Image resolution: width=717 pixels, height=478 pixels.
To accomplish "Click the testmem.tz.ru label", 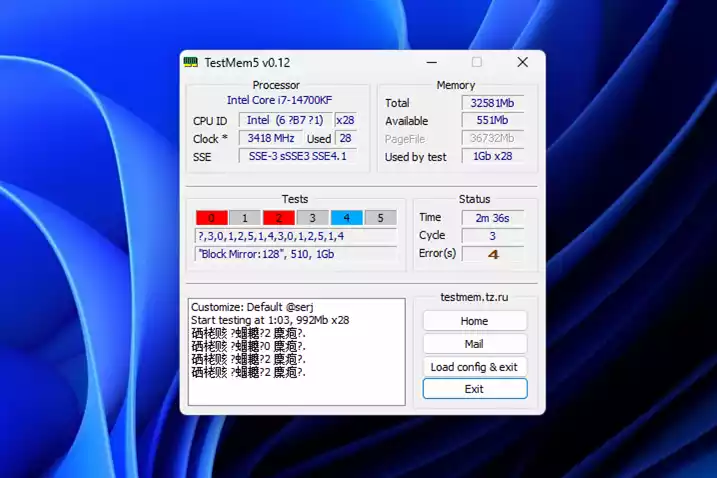I will coord(474,297).
